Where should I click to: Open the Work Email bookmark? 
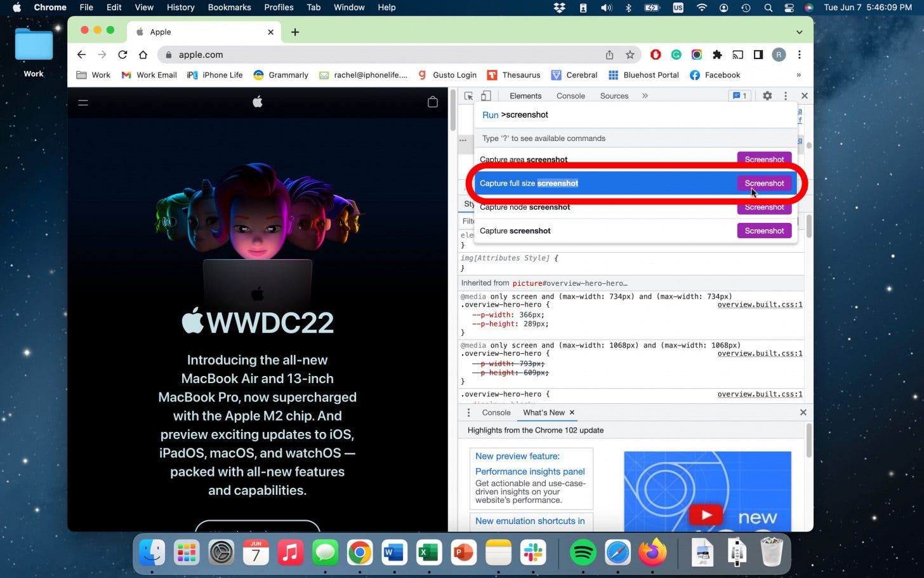149,75
